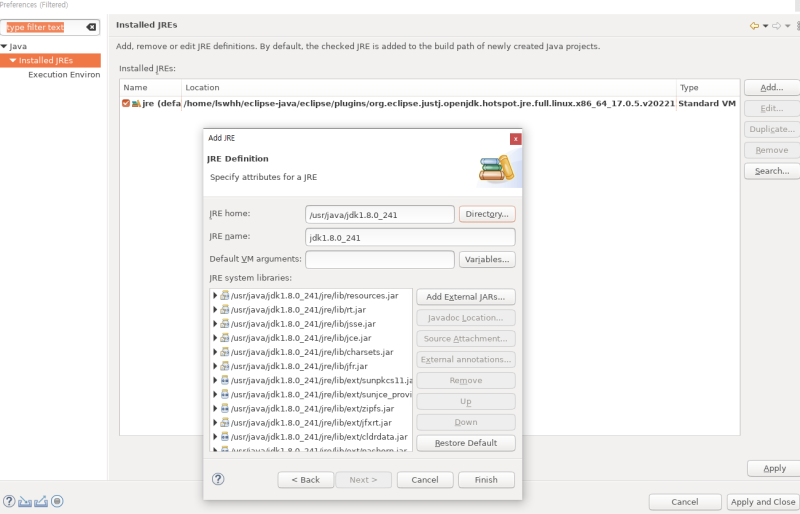Click the Variables... button
The image size is (800, 514).
pos(487,259)
